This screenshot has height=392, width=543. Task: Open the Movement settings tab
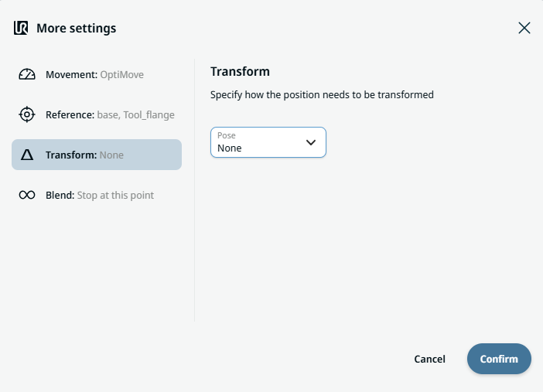click(94, 75)
